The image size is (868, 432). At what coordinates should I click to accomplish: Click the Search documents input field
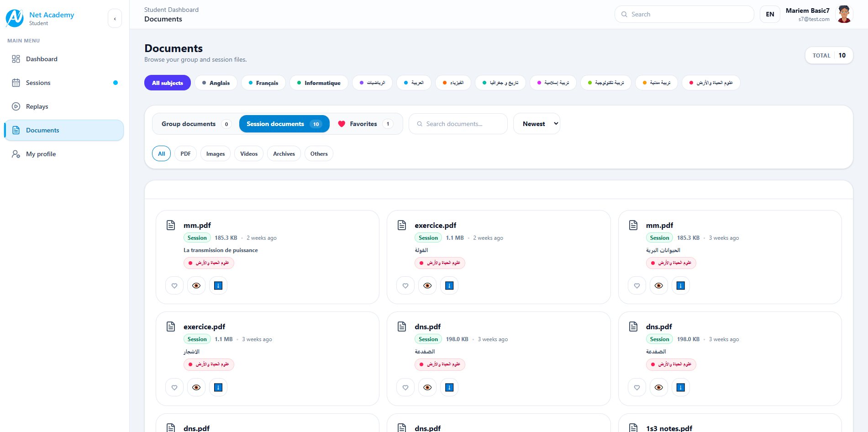[x=458, y=124]
